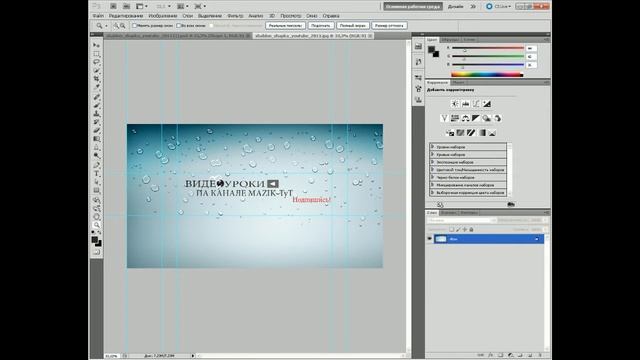Toggle lock transparent pixels in Layers panel

point(451,229)
